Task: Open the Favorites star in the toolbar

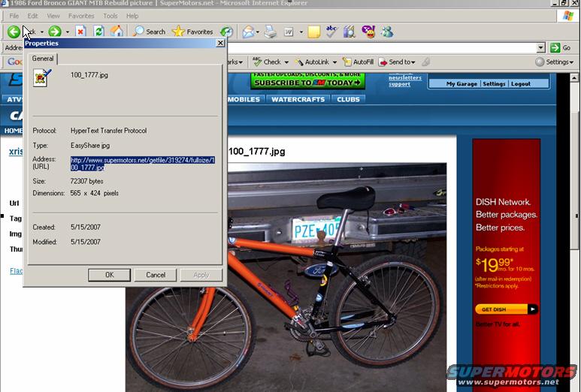Action: (x=192, y=32)
